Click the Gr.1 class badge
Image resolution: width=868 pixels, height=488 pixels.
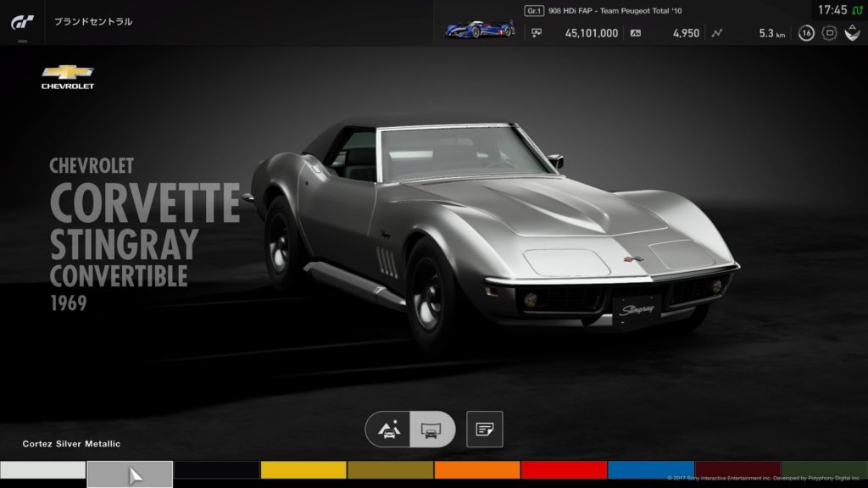(534, 10)
